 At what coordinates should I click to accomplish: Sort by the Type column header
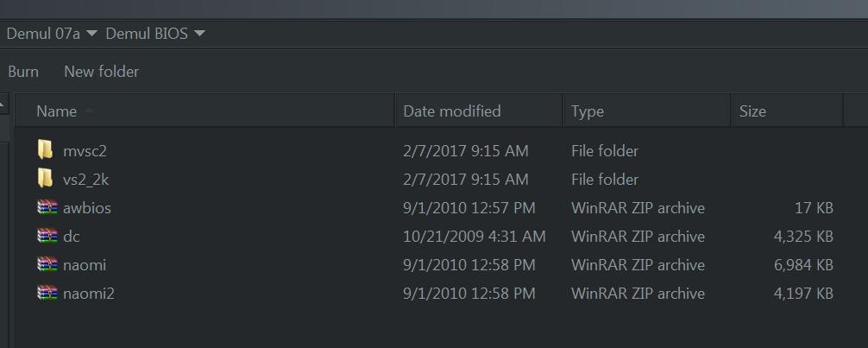647,111
